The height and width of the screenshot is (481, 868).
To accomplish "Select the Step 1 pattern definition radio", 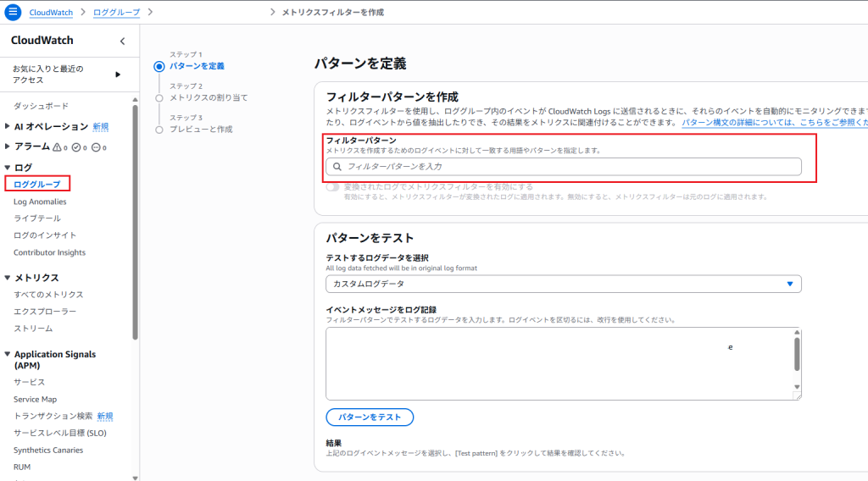I will click(x=159, y=66).
